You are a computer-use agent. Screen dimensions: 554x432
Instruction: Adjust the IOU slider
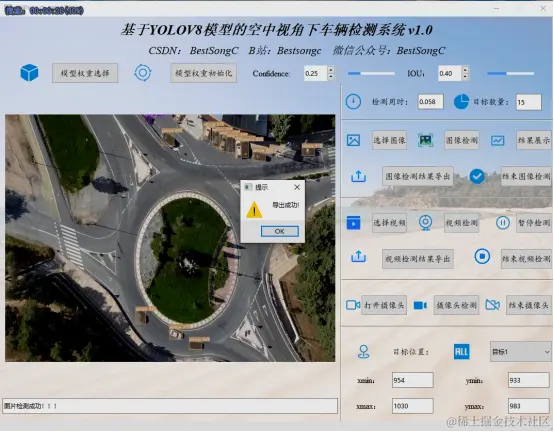coord(511,73)
